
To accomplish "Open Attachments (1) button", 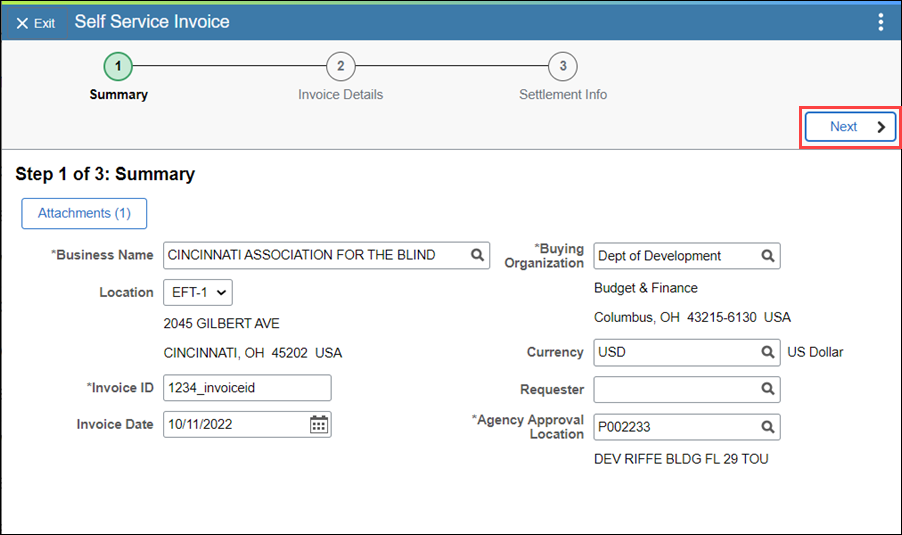I will 84,213.
